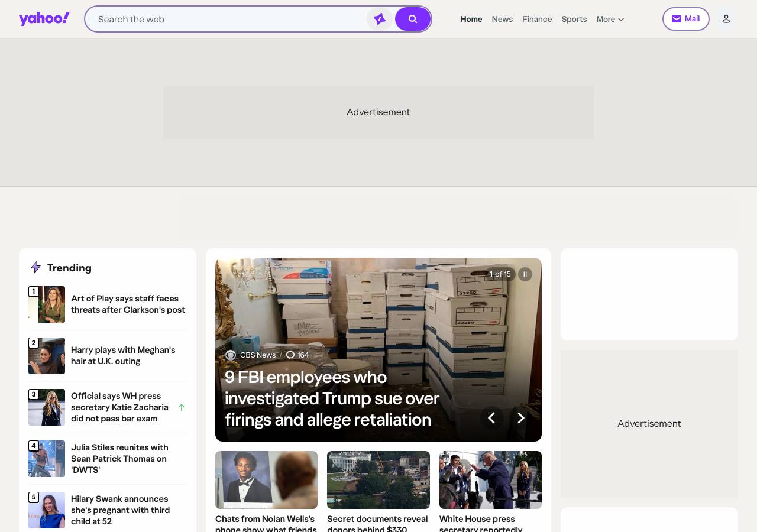Open the Sports navigation tab
This screenshot has height=532, width=757.
click(x=574, y=19)
